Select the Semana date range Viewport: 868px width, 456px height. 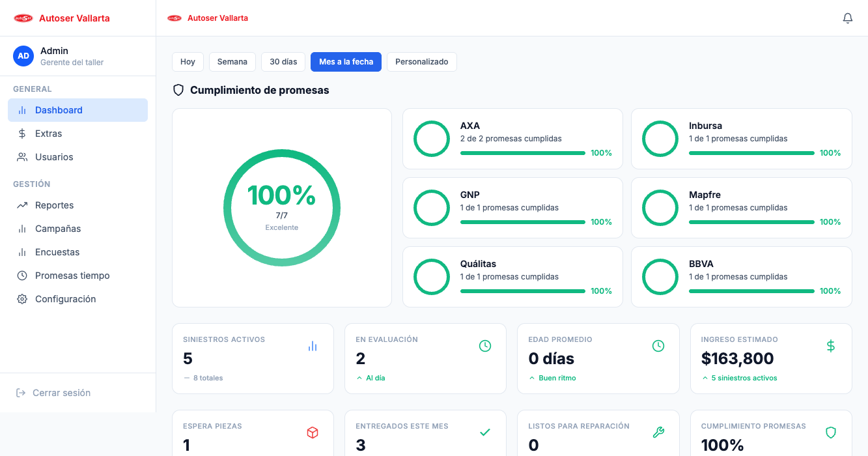coord(232,62)
